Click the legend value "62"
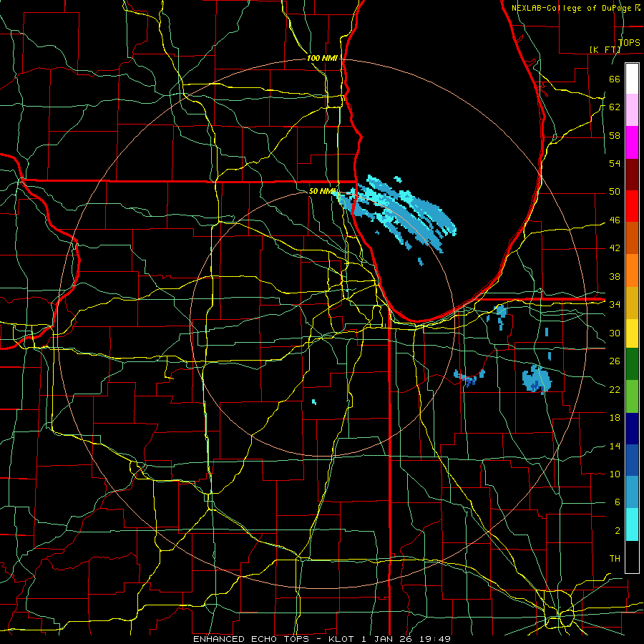 coord(615,107)
